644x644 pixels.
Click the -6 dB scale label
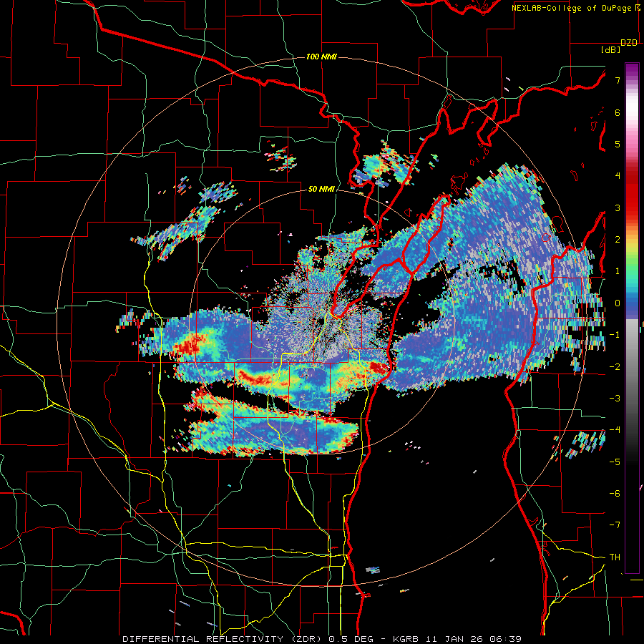615,493
